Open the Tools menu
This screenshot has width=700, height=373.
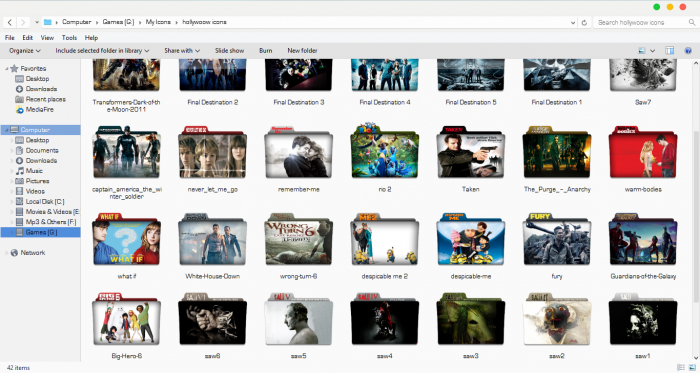pyautogui.click(x=69, y=37)
